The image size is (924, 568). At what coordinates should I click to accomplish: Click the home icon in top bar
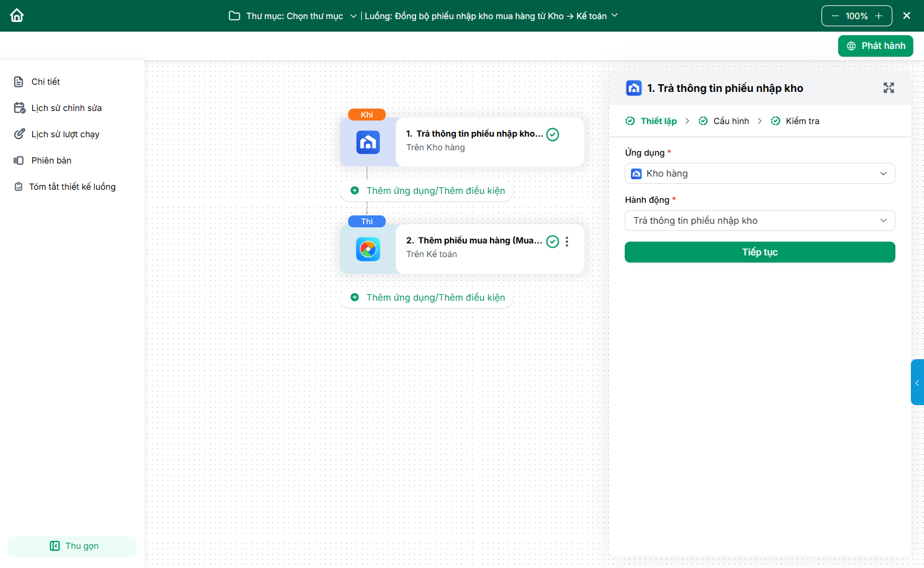pos(17,16)
